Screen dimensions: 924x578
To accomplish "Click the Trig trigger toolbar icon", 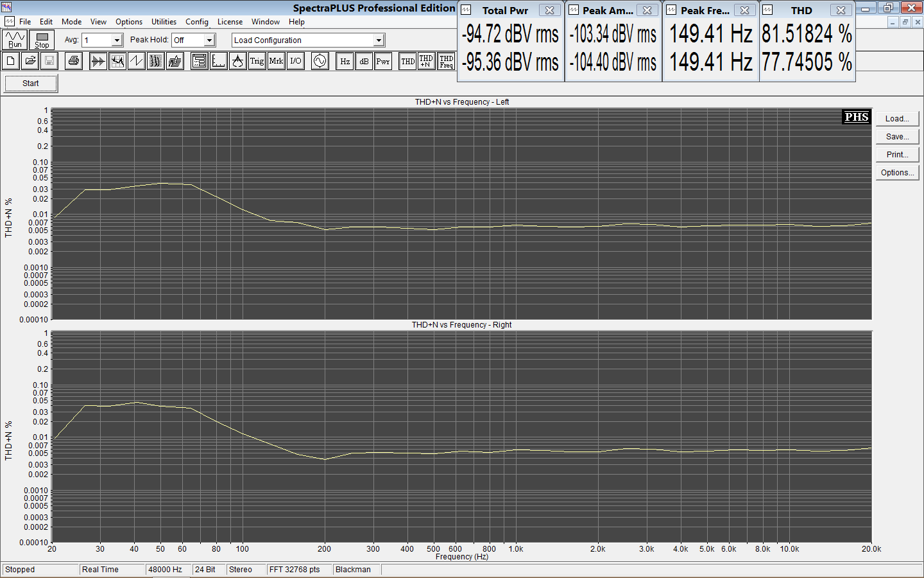I will pos(257,61).
